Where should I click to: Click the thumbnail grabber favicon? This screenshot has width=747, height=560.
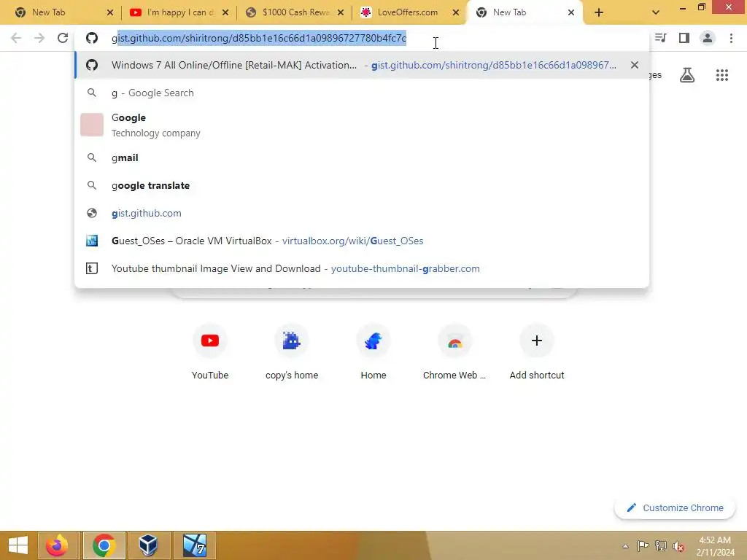91,268
